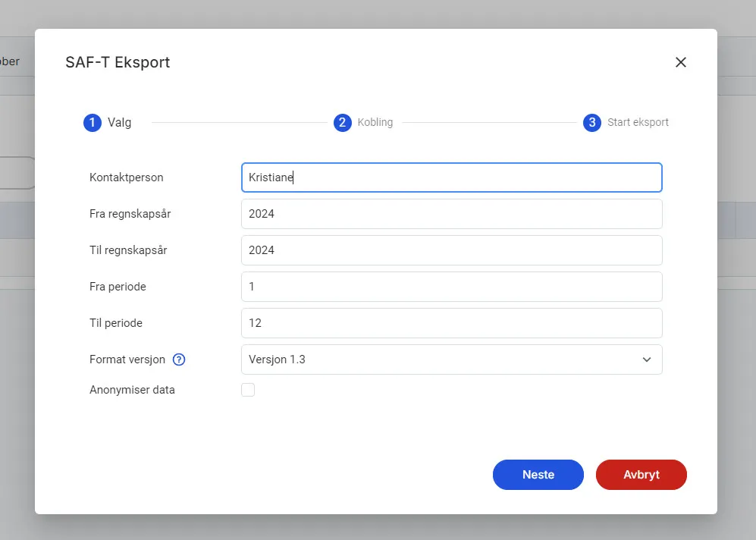
Task: Click the Neste button
Action: click(x=538, y=475)
